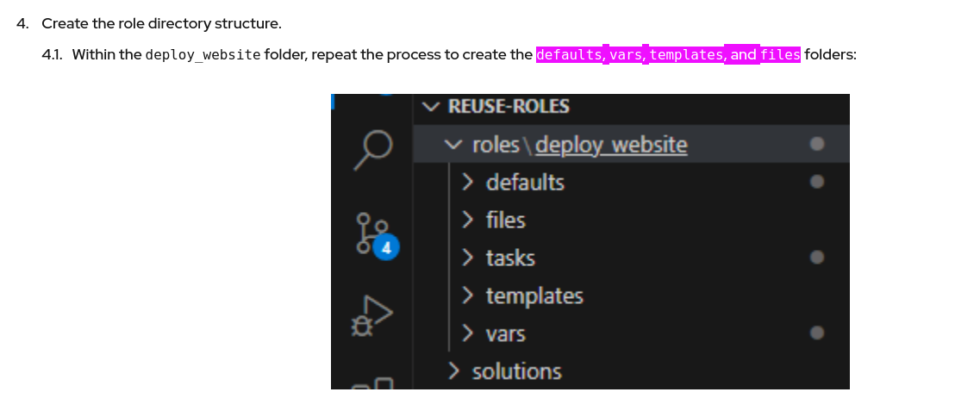
Task: Select the templates folder in the tree
Action: pos(534,296)
